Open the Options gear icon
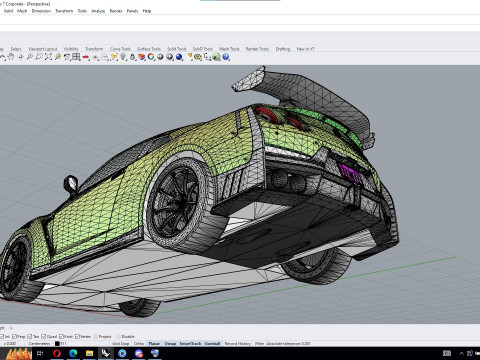The image size is (480, 360). (x=198, y=57)
